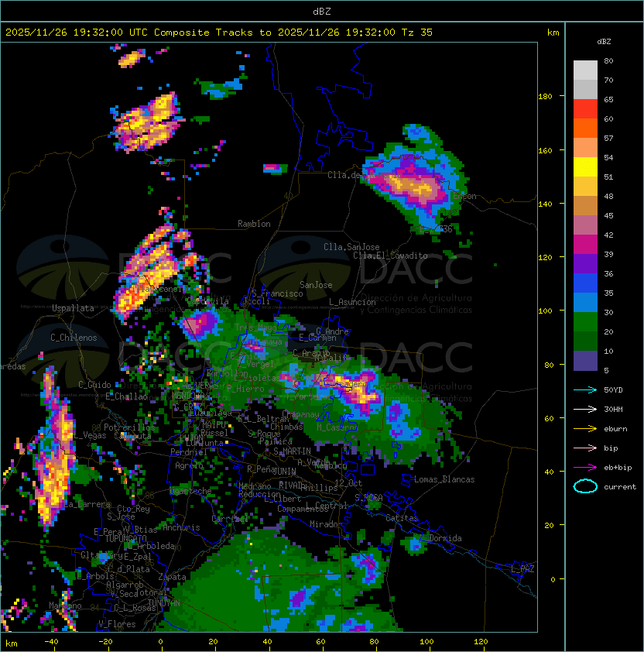Click the 'Anchoris' map label
Image resolution: width=644 pixels, height=652 pixels.
[x=181, y=527]
